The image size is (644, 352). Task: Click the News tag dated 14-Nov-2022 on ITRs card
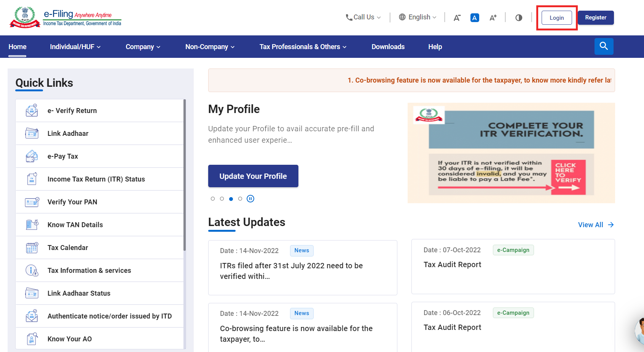[301, 250]
